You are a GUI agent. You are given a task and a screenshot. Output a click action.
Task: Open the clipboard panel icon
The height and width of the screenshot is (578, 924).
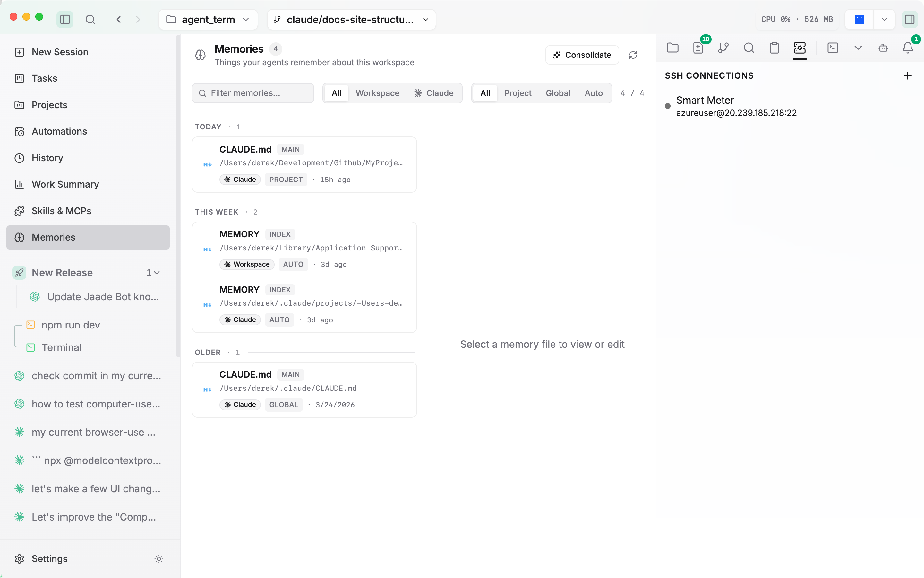774,48
